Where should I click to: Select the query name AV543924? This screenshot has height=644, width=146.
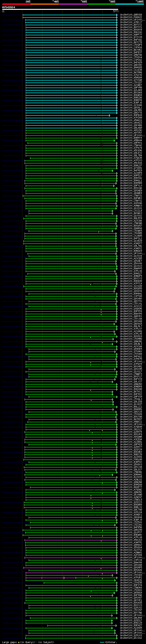[8, 8]
